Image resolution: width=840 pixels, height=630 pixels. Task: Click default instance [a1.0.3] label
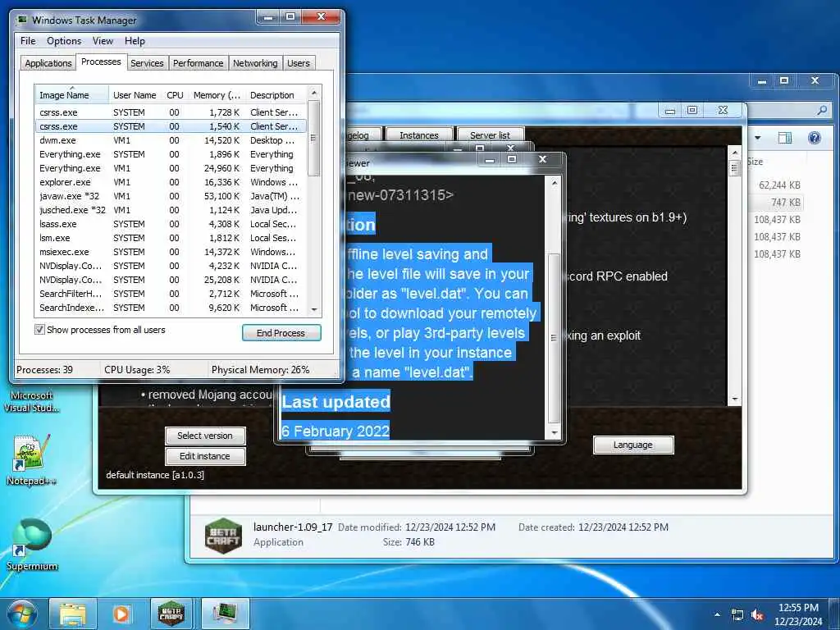click(x=155, y=475)
